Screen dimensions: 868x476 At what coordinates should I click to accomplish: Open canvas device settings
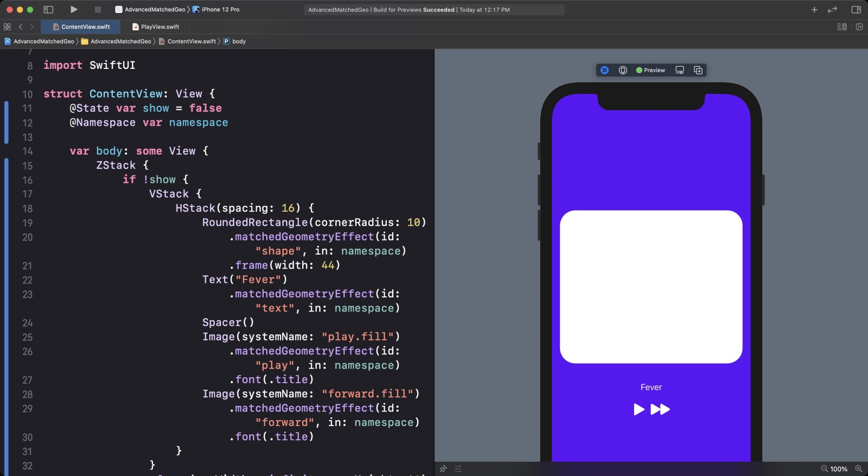[x=680, y=70]
